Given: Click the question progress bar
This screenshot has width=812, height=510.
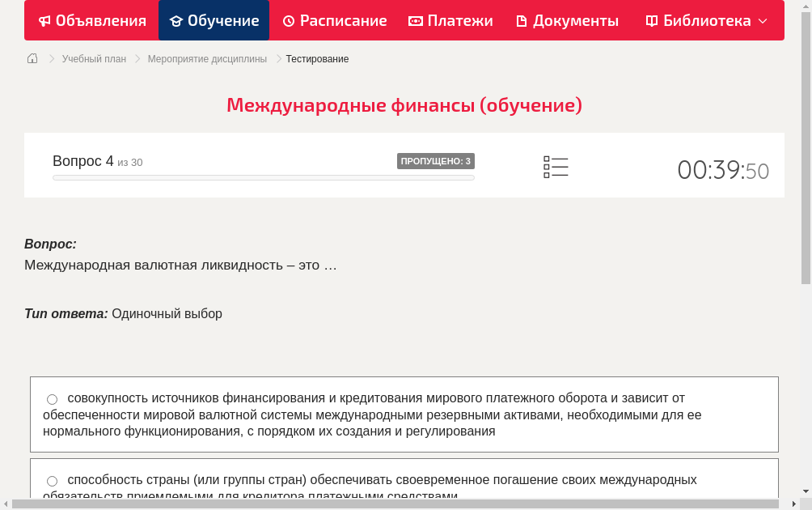Looking at the screenshot, I should 263,176.
